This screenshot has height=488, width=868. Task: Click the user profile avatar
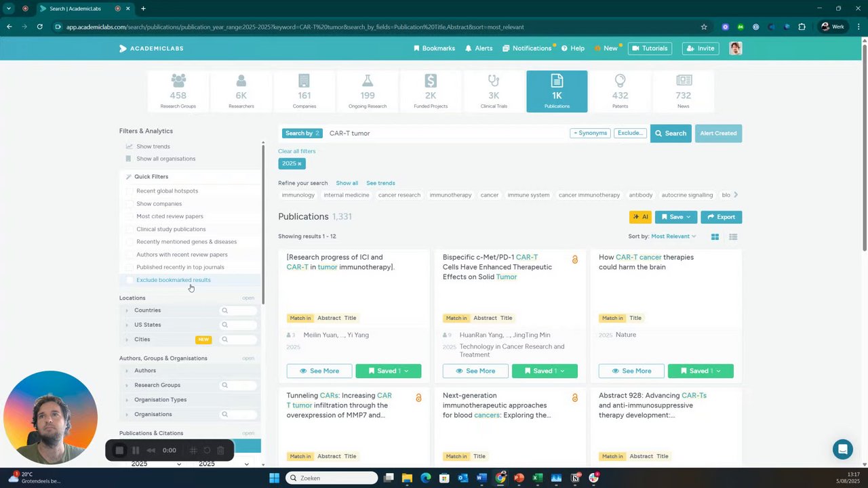735,48
